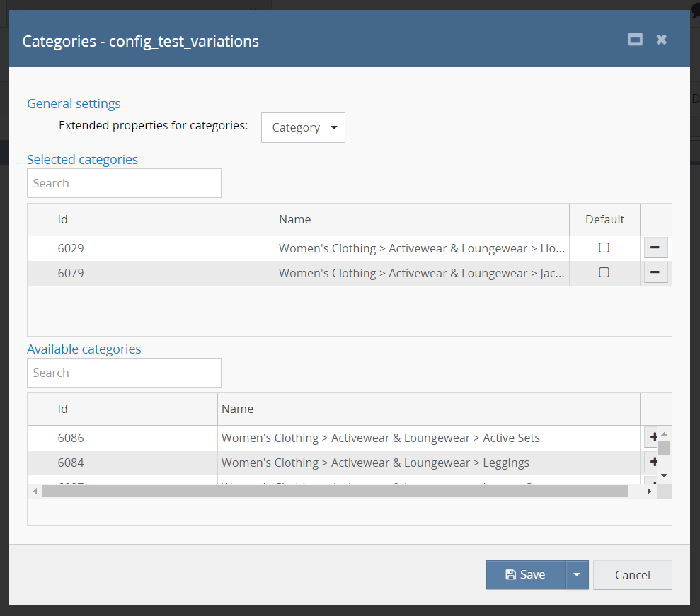The width and height of the screenshot is (700, 616).
Task: Maximize the Categories dialog
Action: coord(635,40)
